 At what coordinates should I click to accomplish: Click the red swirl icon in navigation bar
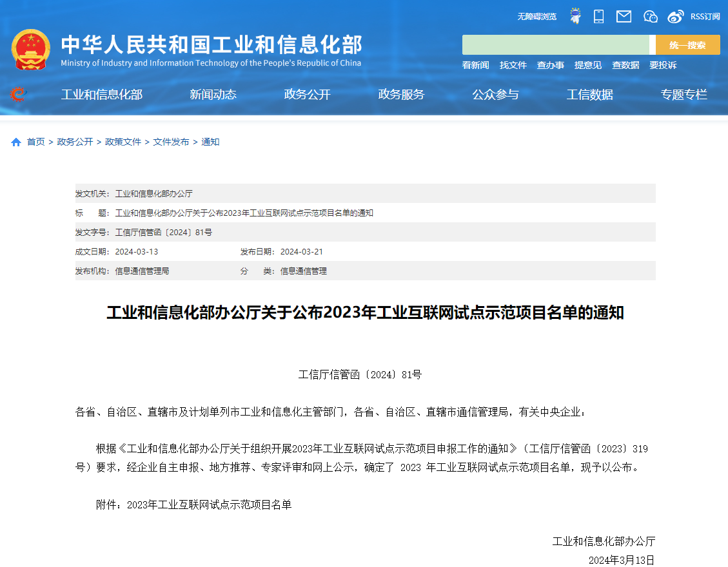[x=18, y=95]
